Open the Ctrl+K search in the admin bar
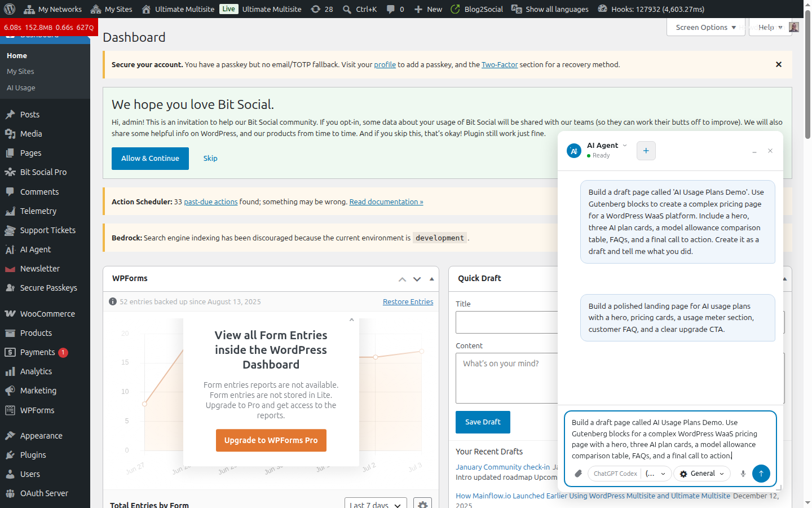This screenshot has height=508, width=812. (x=360, y=9)
